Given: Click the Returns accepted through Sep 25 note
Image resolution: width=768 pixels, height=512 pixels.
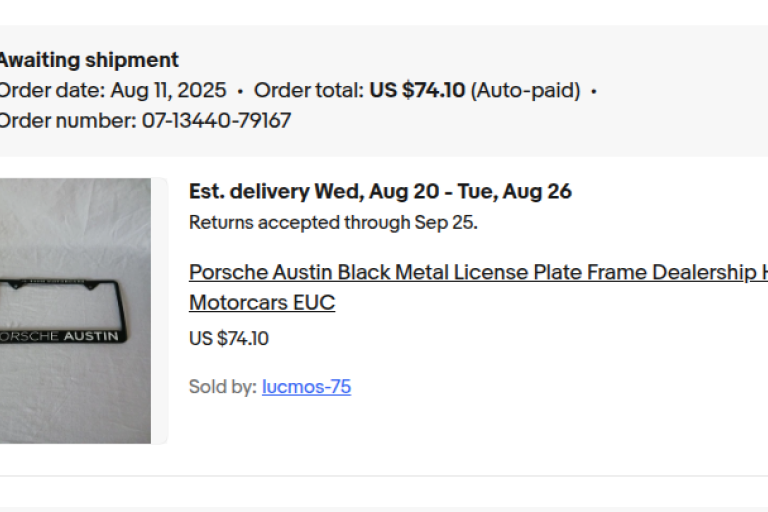Looking at the screenshot, I should 333,222.
